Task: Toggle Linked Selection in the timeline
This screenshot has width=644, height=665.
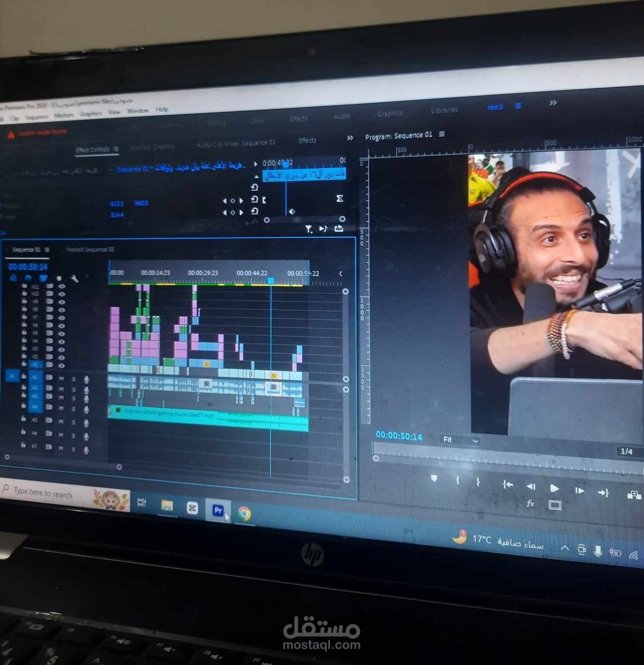Action: coord(44,278)
